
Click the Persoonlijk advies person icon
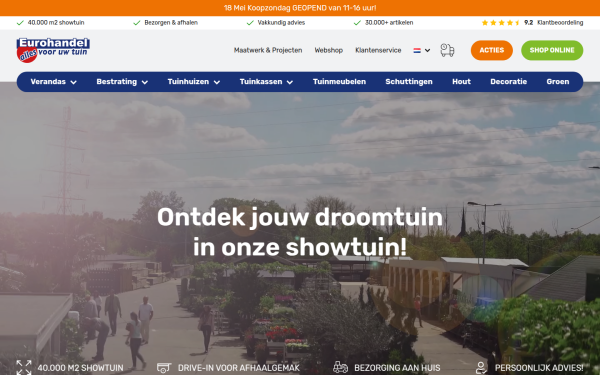pos(481,368)
